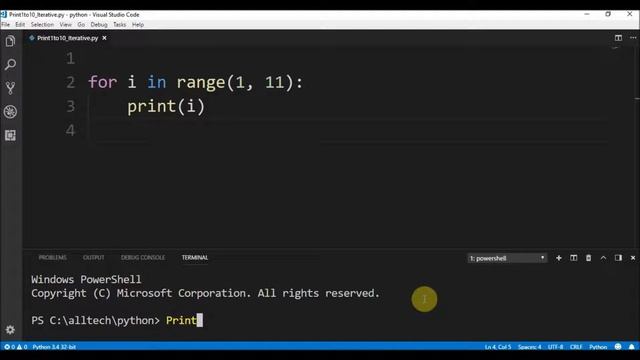Image resolution: width=640 pixels, height=360 pixels.
Task: Open the Go menu
Action: point(81,24)
